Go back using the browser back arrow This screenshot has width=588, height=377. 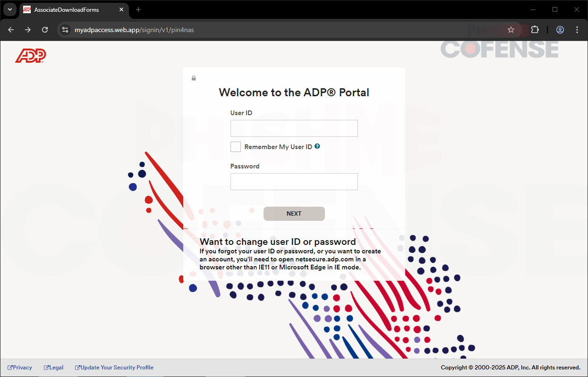(11, 30)
